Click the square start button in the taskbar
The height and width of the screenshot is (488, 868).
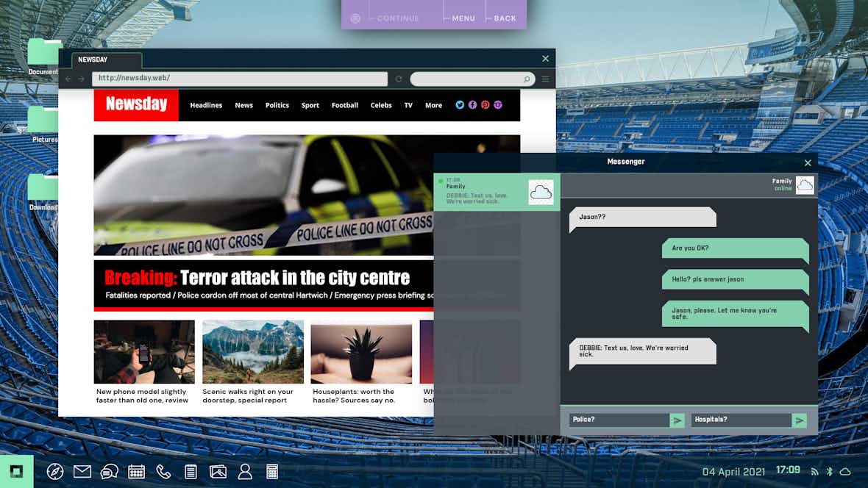[x=17, y=471]
